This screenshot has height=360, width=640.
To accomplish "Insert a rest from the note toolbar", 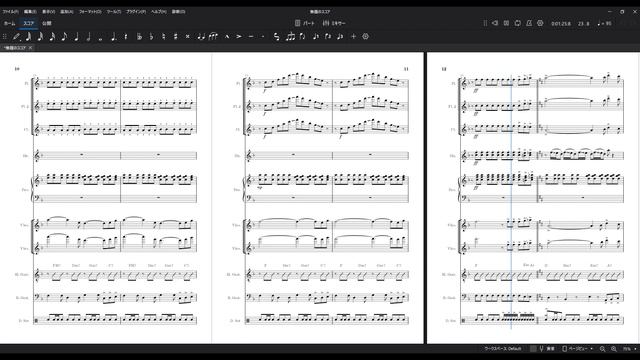I will 126,37.
